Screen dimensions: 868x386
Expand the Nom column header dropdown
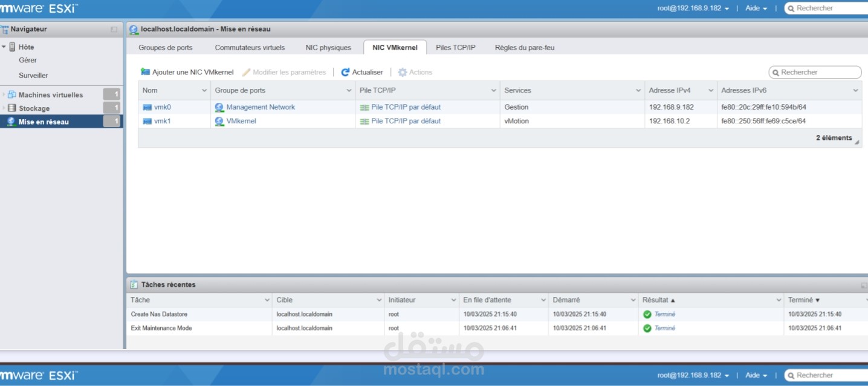205,90
